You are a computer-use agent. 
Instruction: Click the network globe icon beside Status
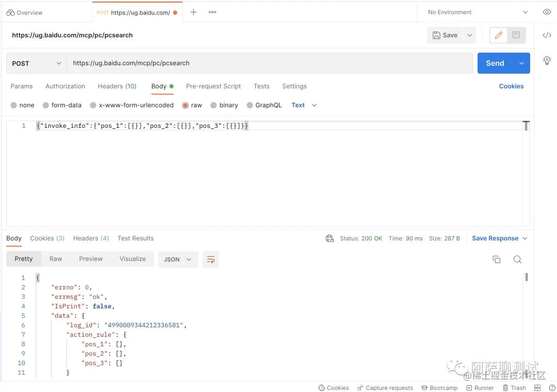[x=330, y=238]
